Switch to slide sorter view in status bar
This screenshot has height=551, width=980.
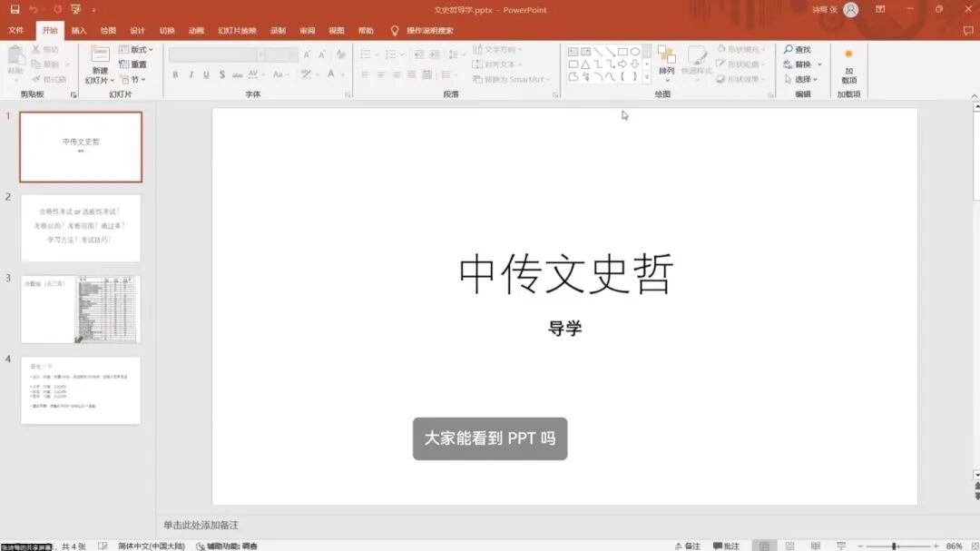[x=789, y=546]
